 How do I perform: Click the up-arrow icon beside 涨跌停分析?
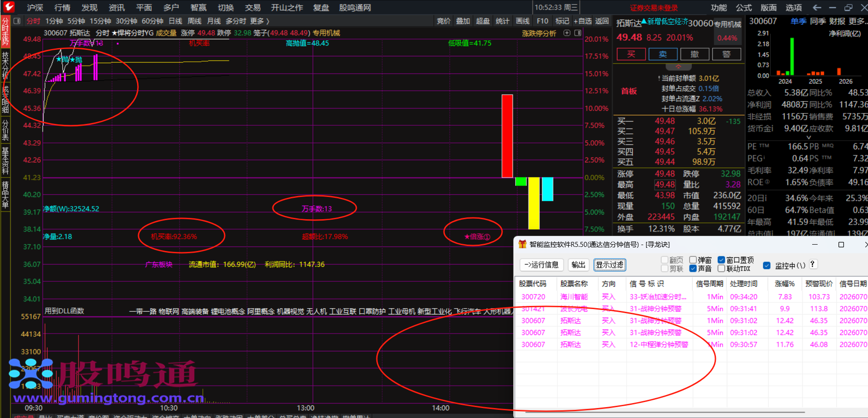point(567,33)
